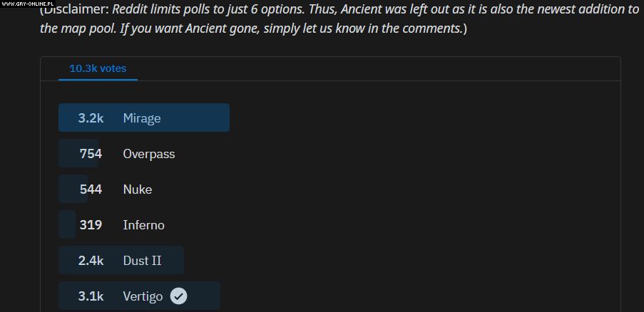Click the word "Disclaimer" in the note

point(75,10)
